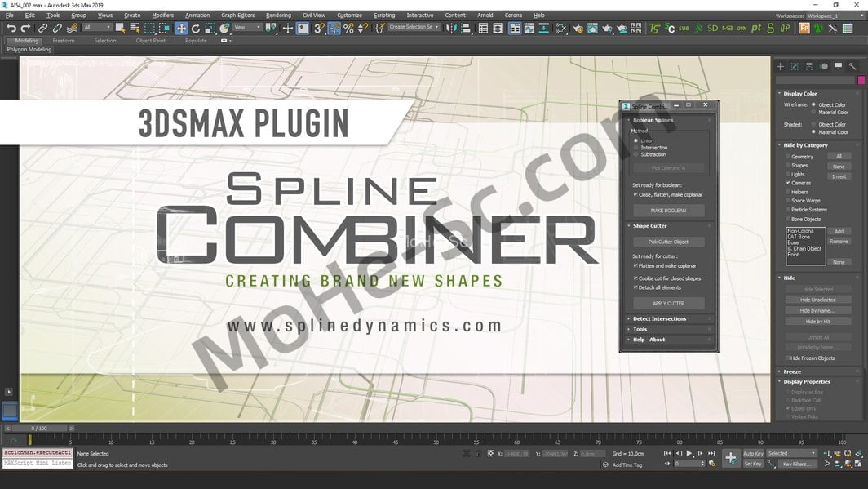
Task: Open the Render Setup teapot icon
Action: click(578, 28)
